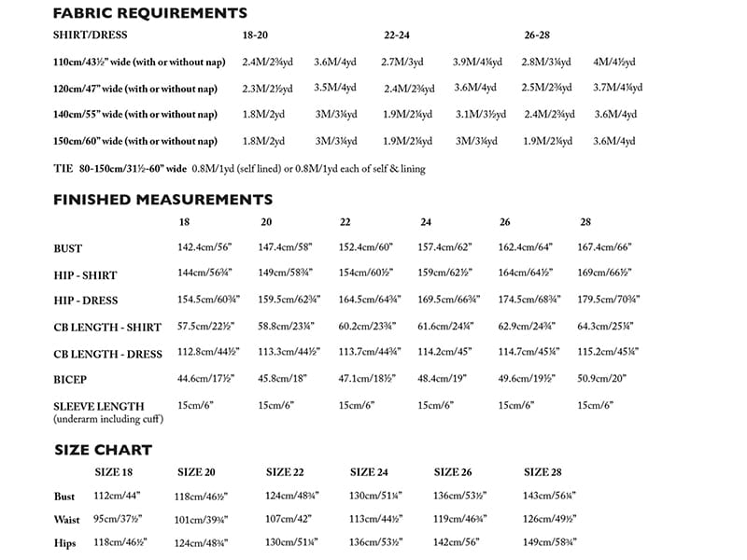
Task: Select the CB LENGTH - SHIRT row label
Action: (108, 328)
